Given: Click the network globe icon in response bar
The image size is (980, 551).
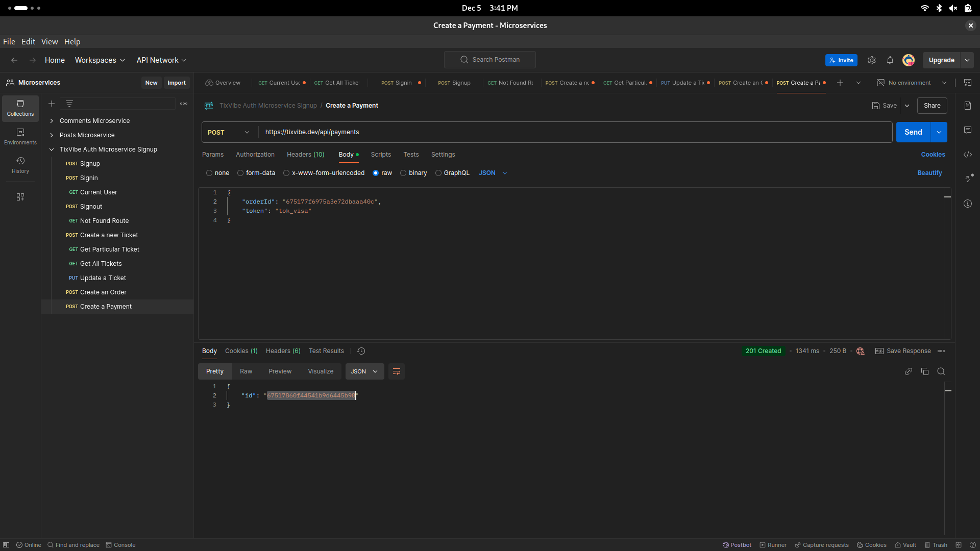Looking at the screenshot, I should pyautogui.click(x=861, y=351).
